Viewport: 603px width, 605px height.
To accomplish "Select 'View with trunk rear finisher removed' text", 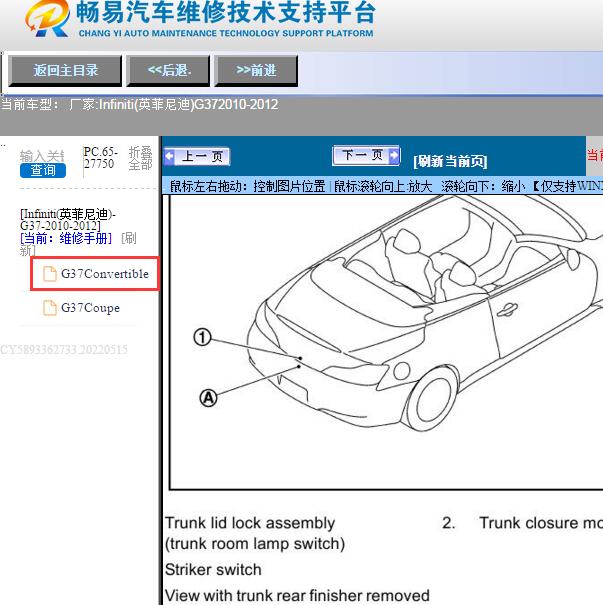I will [297, 595].
